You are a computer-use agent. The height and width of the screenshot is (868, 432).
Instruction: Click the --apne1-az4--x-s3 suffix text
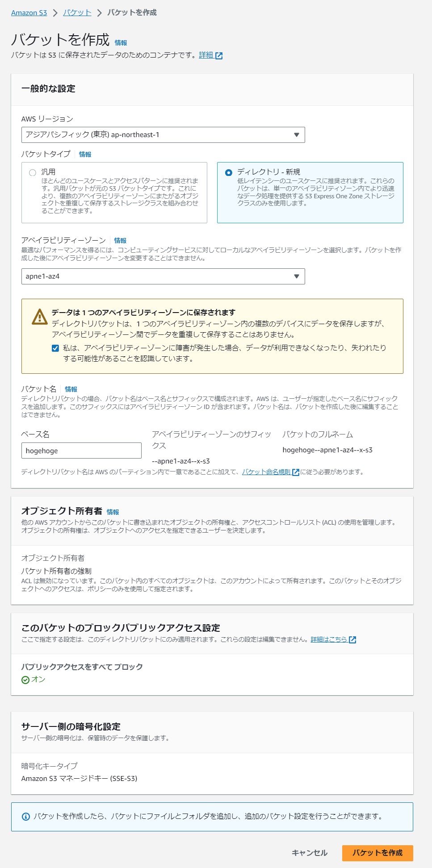[x=181, y=461]
